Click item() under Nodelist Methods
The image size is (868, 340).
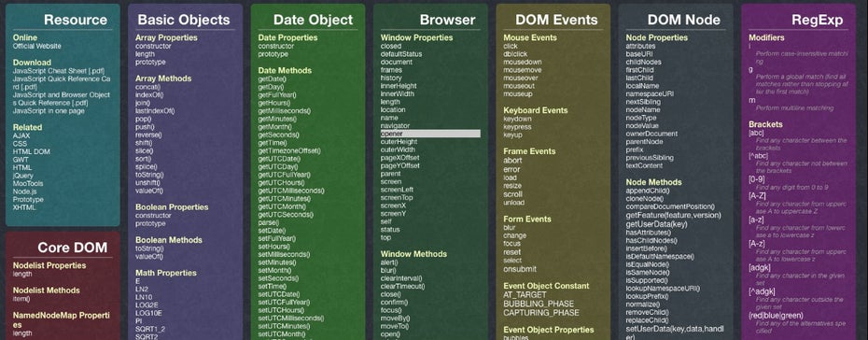(x=21, y=299)
